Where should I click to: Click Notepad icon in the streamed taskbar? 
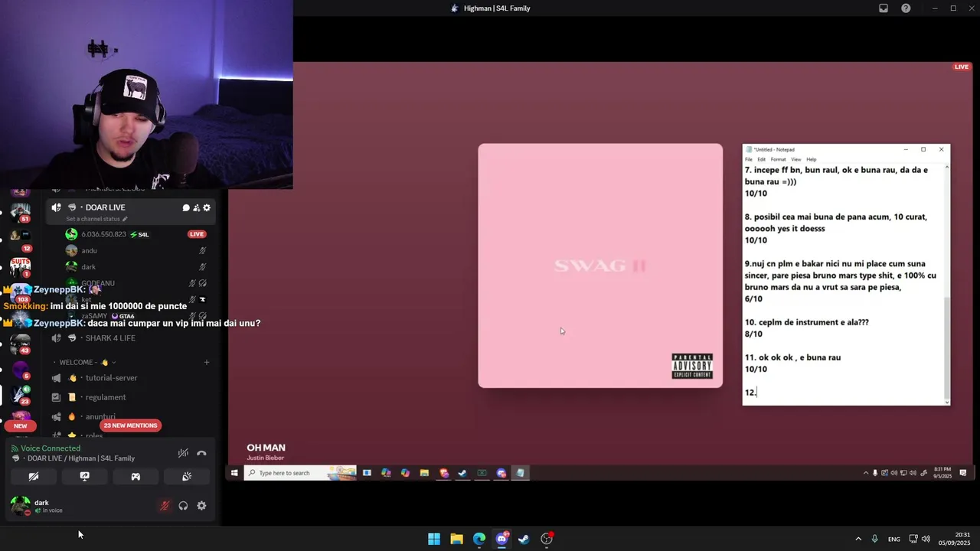coord(520,473)
